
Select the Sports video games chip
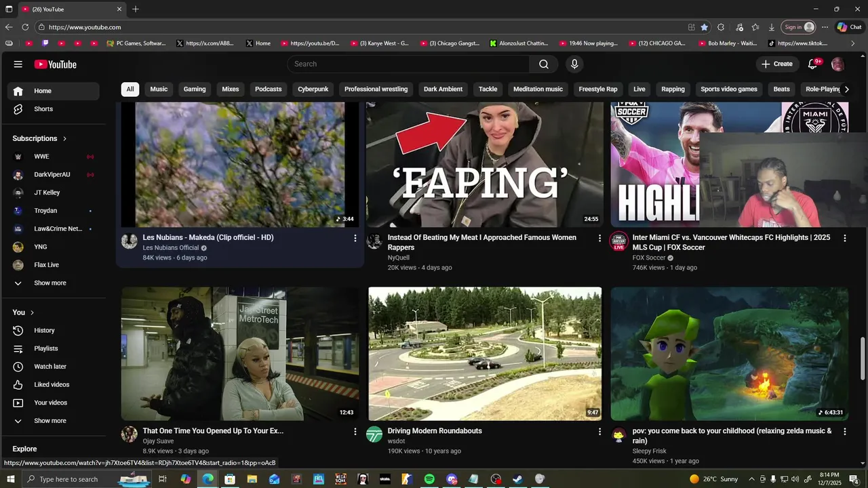pyautogui.click(x=729, y=89)
